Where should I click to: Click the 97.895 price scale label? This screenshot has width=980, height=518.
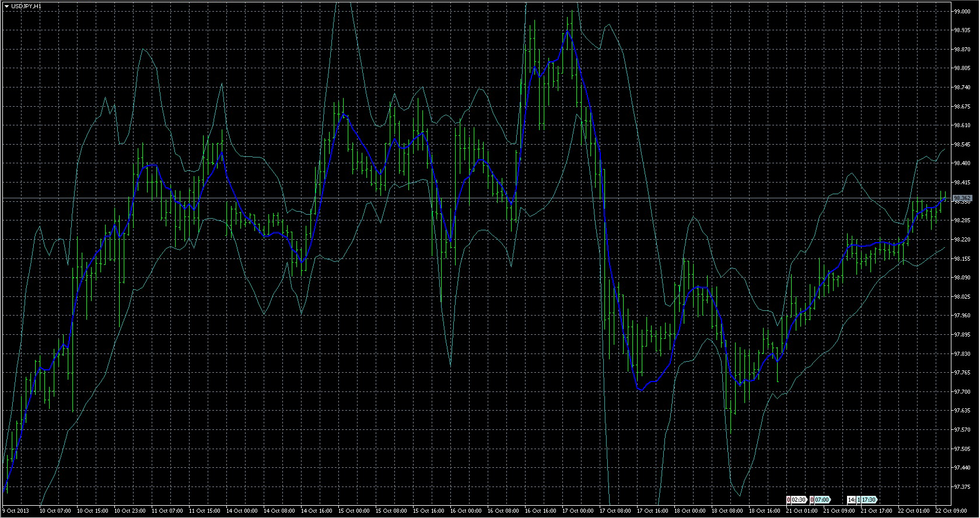962,335
